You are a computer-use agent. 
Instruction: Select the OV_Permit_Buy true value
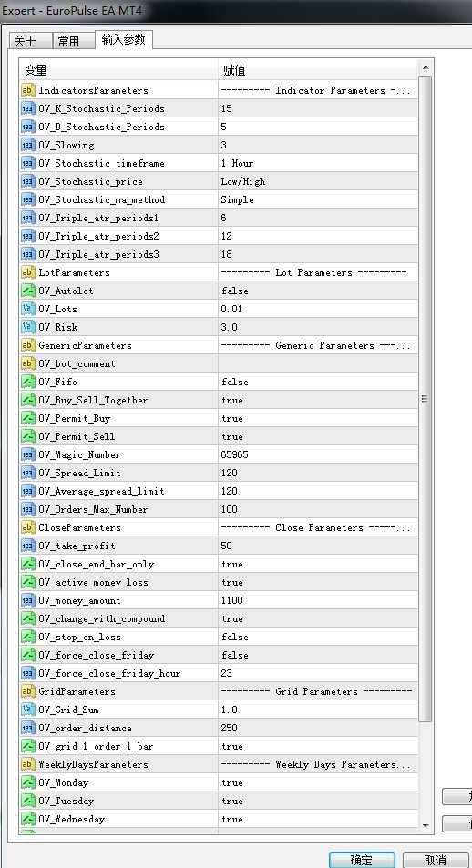click(x=318, y=418)
